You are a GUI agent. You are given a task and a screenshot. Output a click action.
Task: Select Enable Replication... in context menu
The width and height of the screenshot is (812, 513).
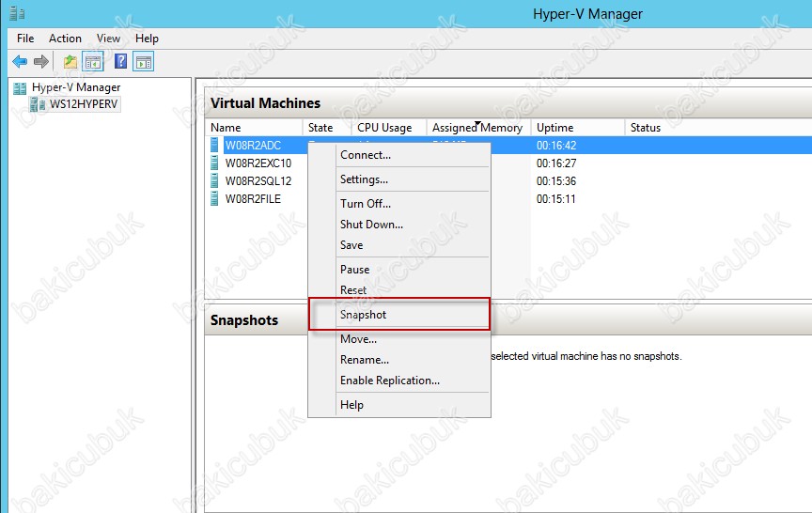coord(399,380)
